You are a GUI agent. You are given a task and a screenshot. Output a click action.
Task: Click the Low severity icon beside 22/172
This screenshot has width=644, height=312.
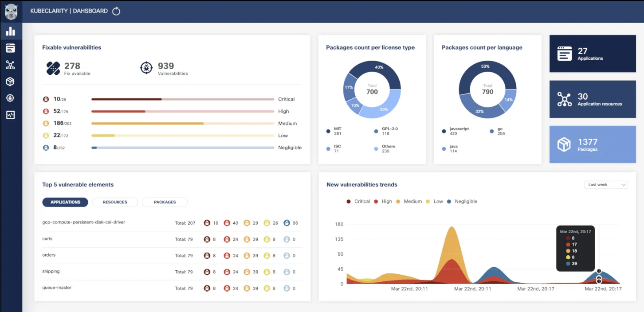click(x=46, y=136)
